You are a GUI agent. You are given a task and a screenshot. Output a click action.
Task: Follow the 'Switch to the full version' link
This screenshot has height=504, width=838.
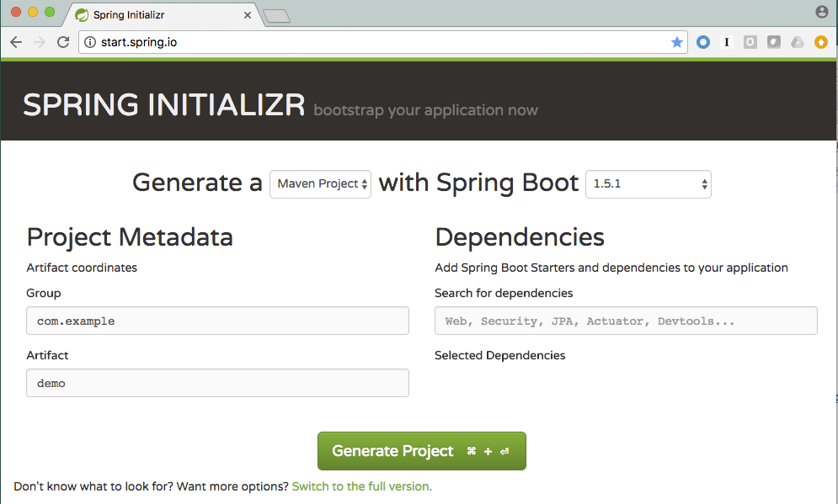[x=362, y=486]
